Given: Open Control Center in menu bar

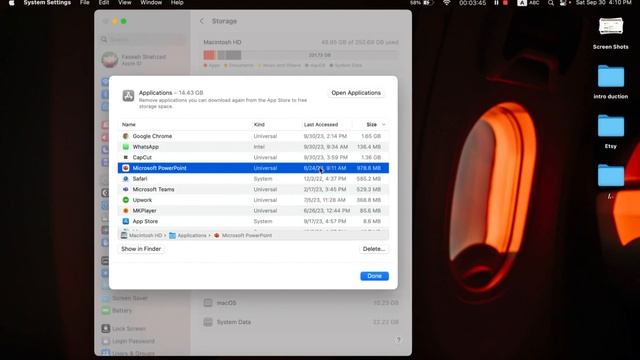Looking at the screenshot, I should point(564,3).
